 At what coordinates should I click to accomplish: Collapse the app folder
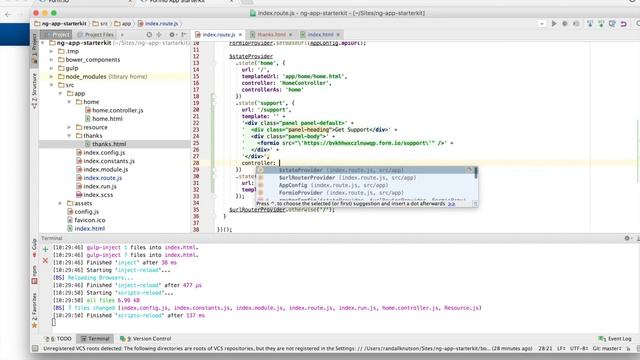60,93
